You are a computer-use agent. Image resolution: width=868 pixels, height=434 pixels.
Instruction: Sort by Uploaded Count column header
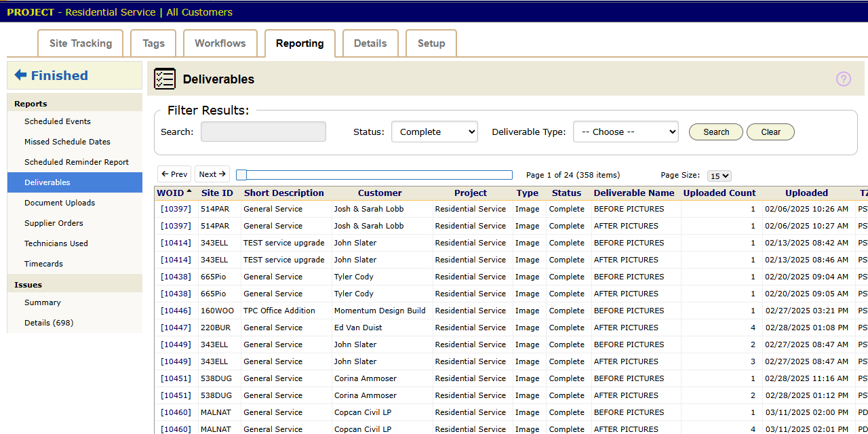point(719,193)
